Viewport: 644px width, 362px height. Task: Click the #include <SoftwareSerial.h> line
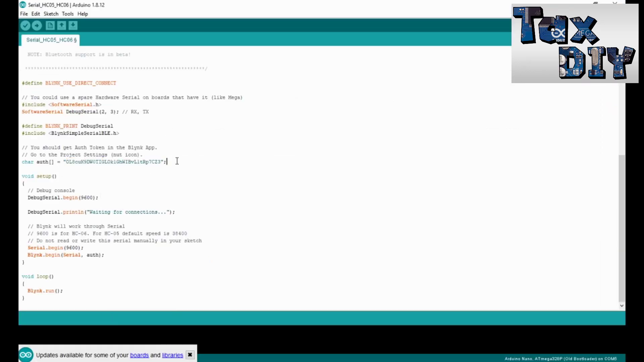click(x=61, y=105)
